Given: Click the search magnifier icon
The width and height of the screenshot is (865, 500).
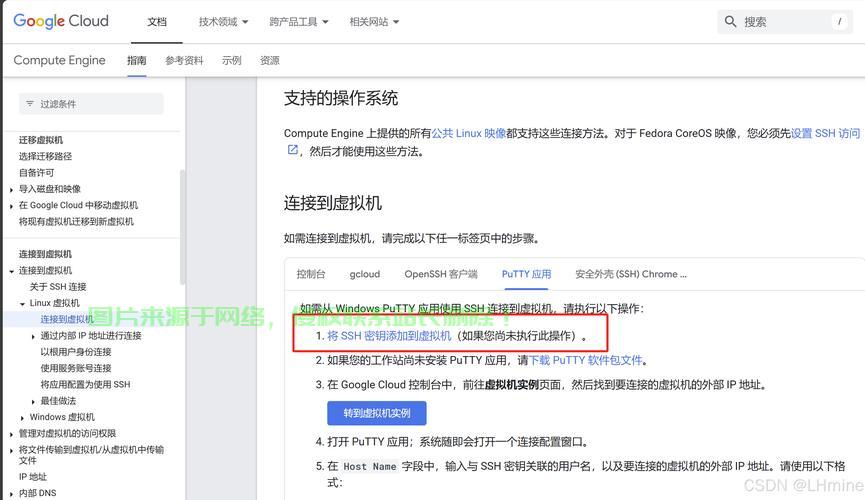Looking at the screenshot, I should pos(730,22).
